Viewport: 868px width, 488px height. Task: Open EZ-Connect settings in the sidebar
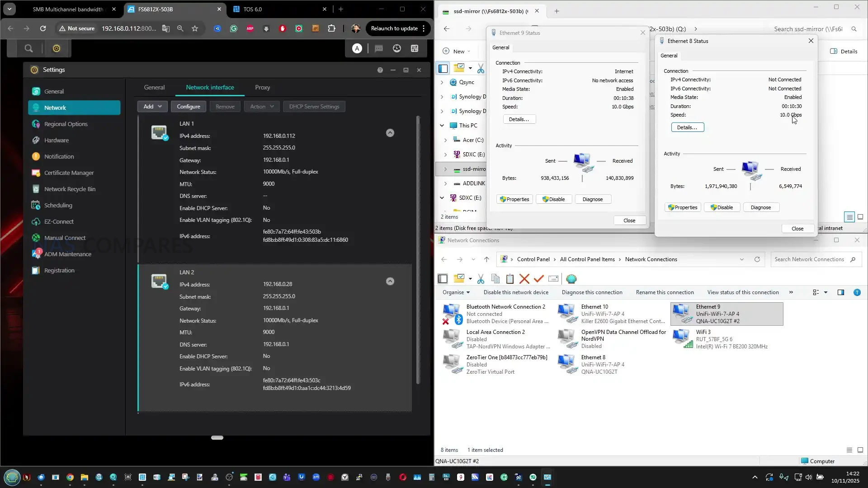click(x=59, y=221)
